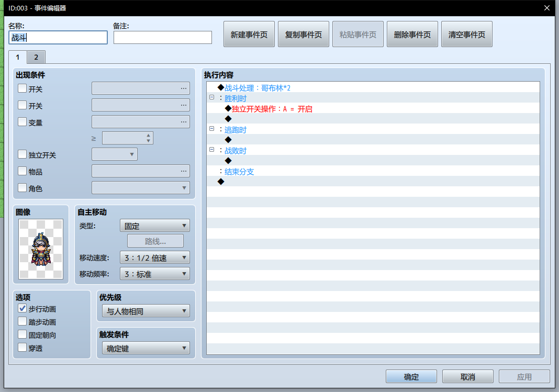Click the 取消 button

pos(468,377)
